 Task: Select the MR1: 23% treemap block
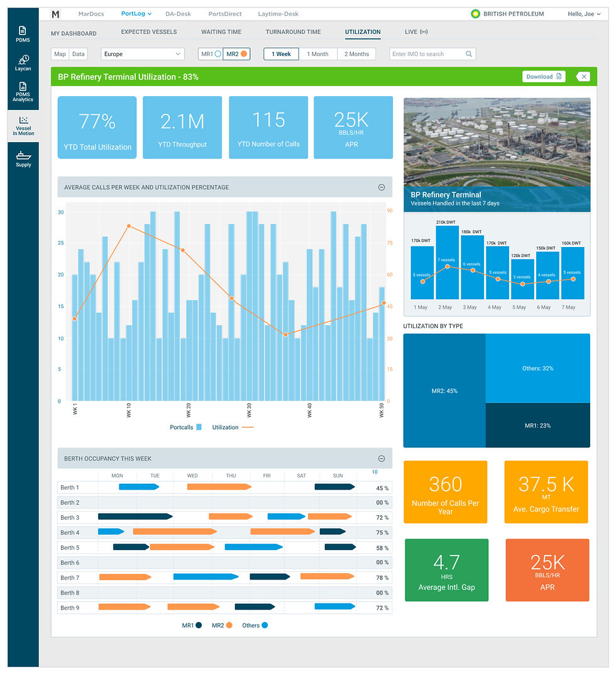point(537,425)
